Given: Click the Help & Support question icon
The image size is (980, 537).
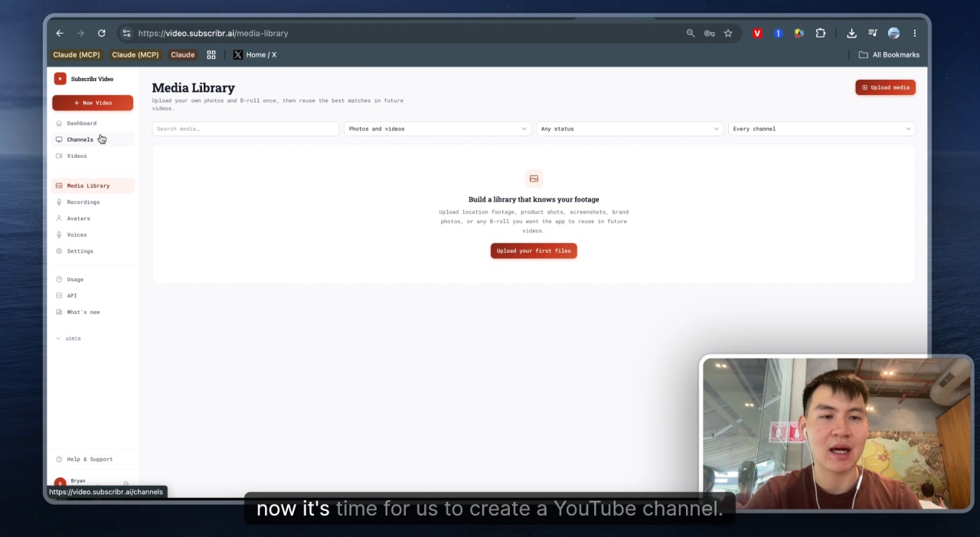Looking at the screenshot, I should tap(59, 460).
